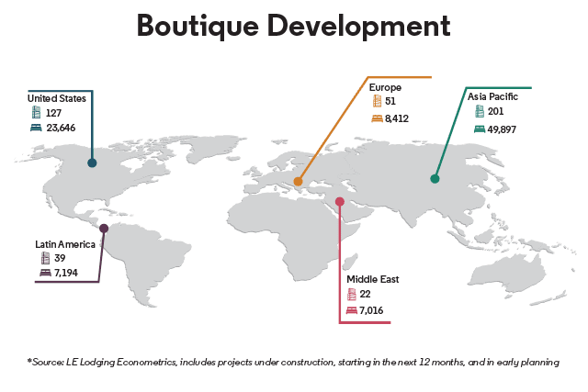The width and height of the screenshot is (588, 392).
Task: Click the Middle East region label
Action: tap(371, 278)
